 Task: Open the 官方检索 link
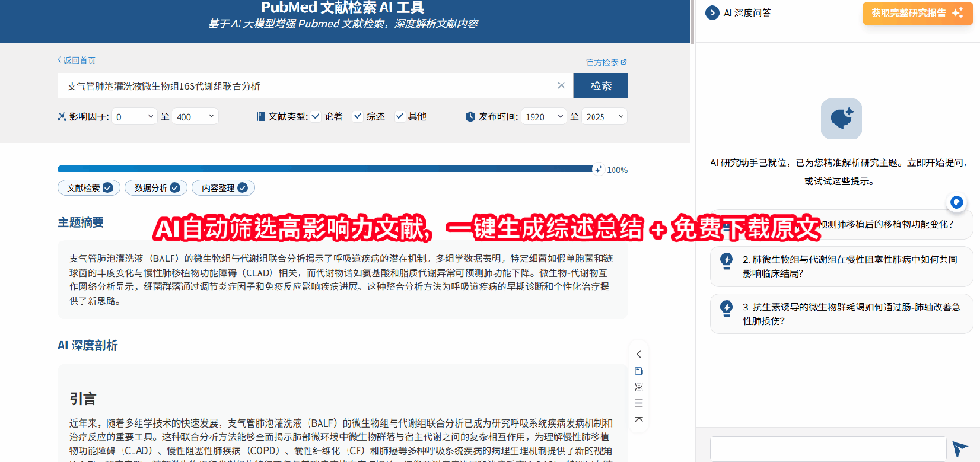click(606, 63)
